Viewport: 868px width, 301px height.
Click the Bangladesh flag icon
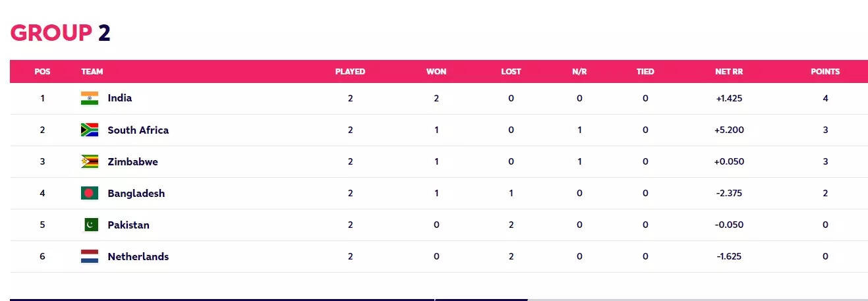[x=90, y=193]
